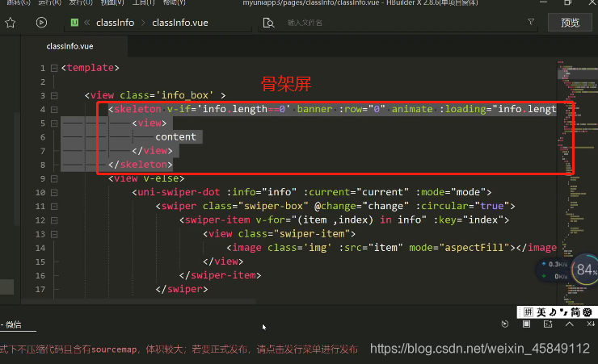The width and height of the screenshot is (598, 364).
Task: Click the closing skeleton tag on line 8
Action: 141,165
